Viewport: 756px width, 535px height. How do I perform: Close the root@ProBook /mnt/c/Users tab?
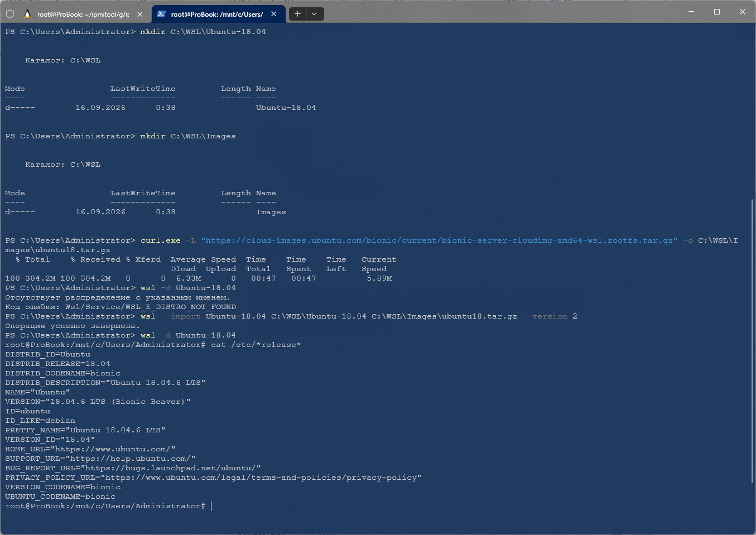coord(274,14)
